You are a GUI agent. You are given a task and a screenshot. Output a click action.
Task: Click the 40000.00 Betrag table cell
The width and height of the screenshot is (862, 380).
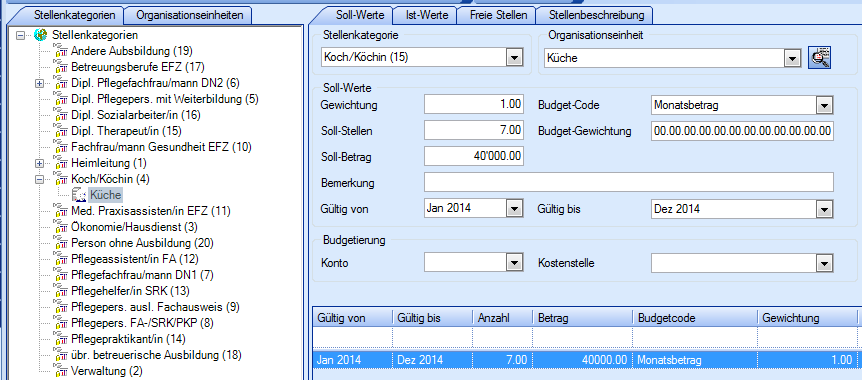pos(582,360)
